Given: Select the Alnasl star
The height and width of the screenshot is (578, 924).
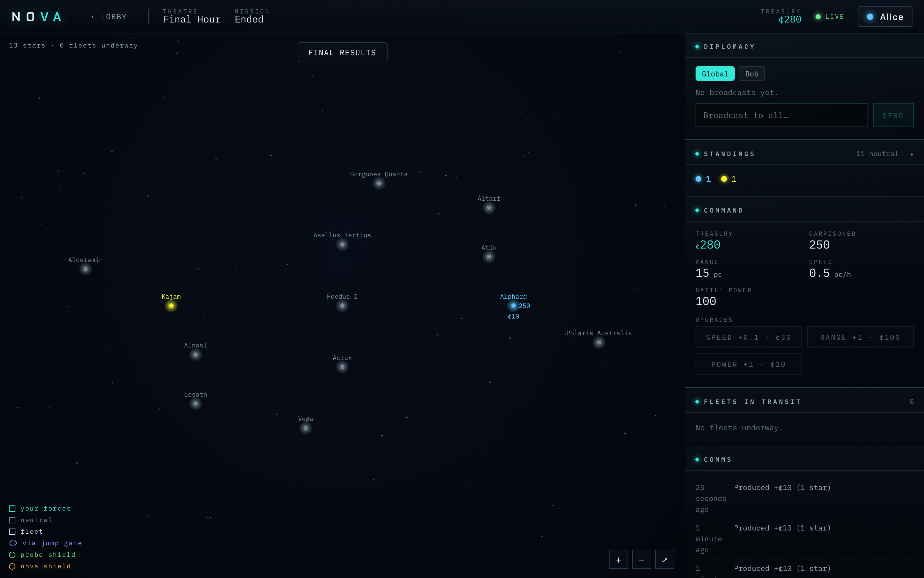Looking at the screenshot, I should coord(195,355).
